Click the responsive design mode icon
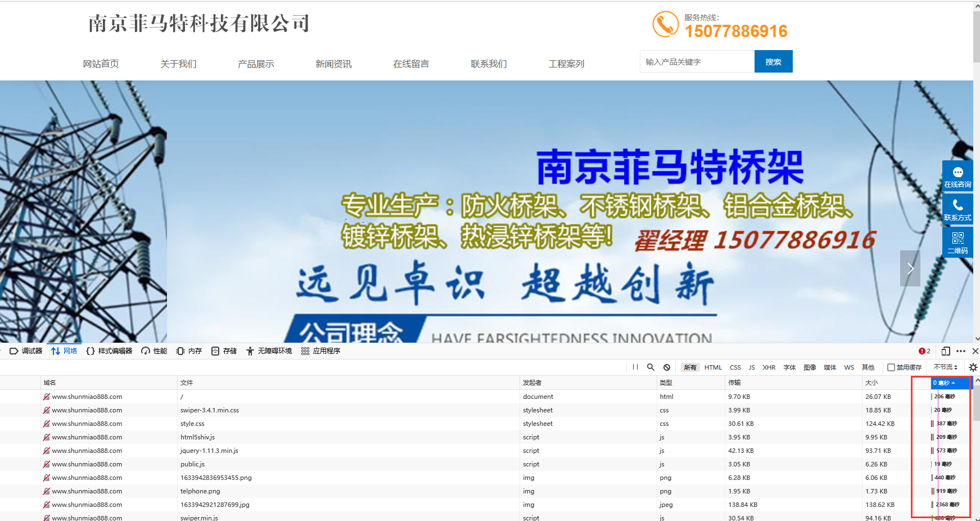980x521 pixels. tap(946, 351)
